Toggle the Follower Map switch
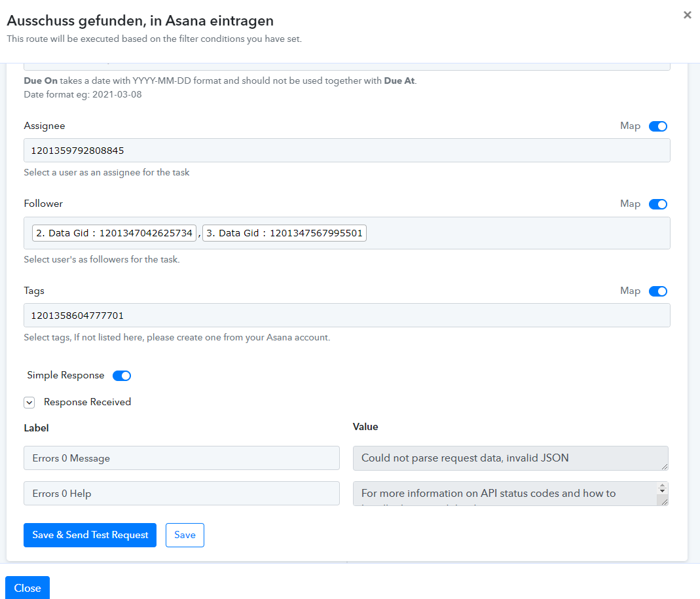The height and width of the screenshot is (599, 700). (x=657, y=204)
